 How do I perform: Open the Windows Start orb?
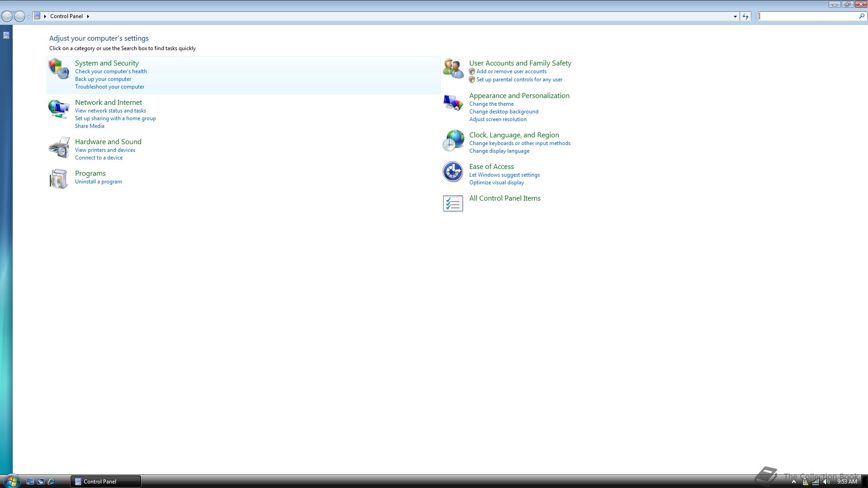tap(11, 481)
